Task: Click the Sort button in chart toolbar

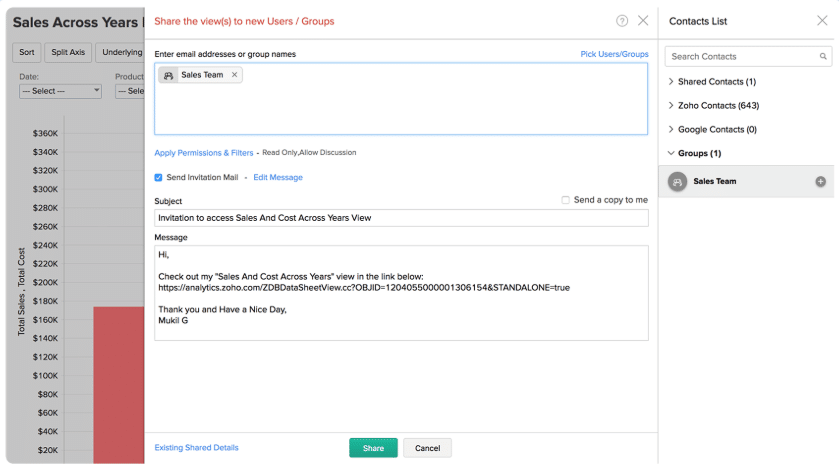Action: (x=27, y=52)
